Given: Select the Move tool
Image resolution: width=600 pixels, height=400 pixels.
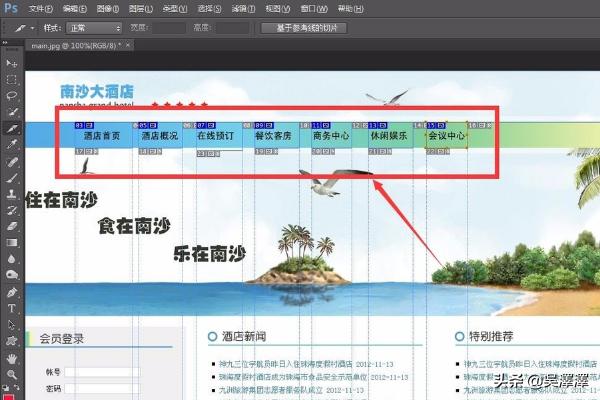Looking at the screenshot, I should pos(12,64).
